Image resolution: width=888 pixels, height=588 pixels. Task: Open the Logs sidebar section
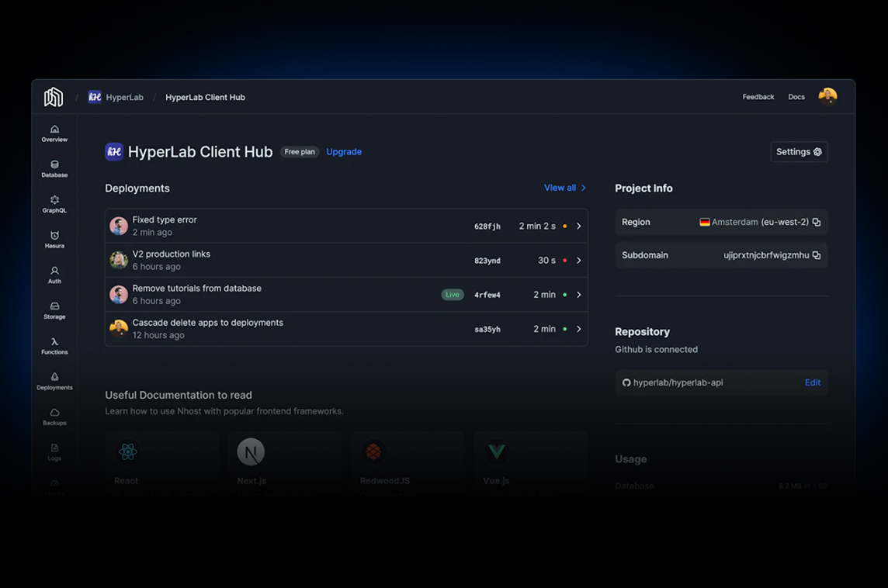click(x=54, y=453)
